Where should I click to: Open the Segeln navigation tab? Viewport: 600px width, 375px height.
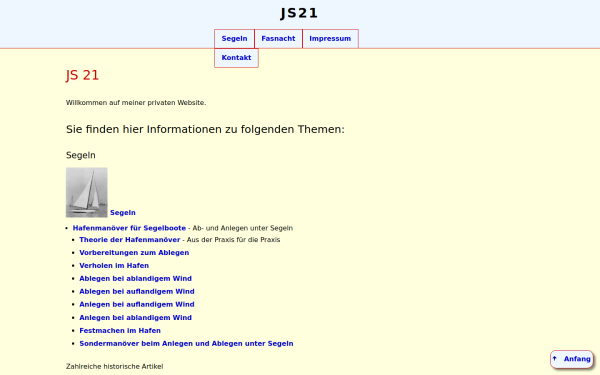pyautogui.click(x=234, y=39)
